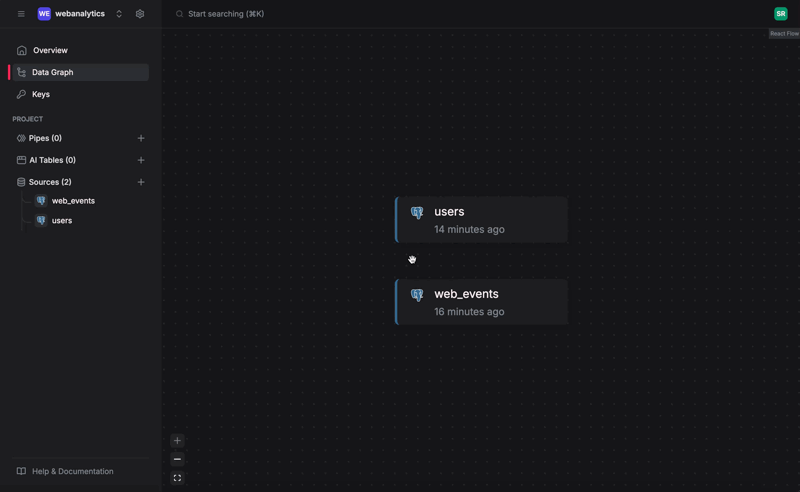Open the SR user avatar menu

tap(781, 14)
